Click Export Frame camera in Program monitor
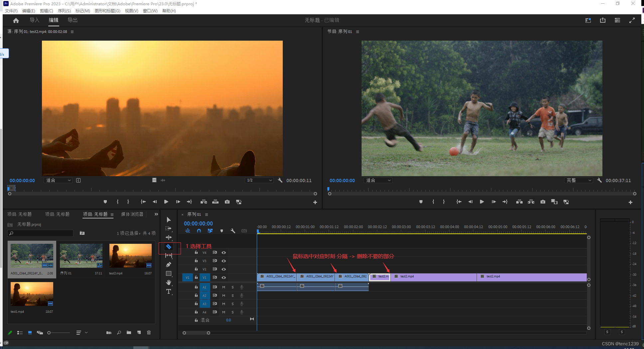Viewport: 644px width, 349px height. 543,202
